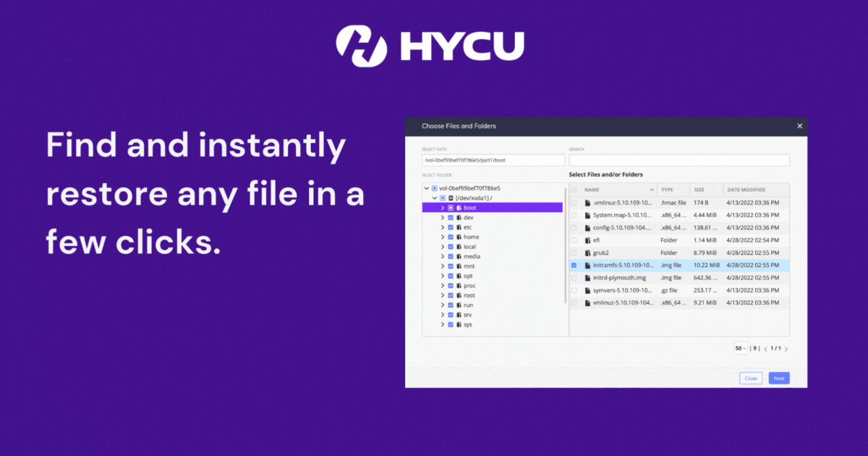Screen dimensions: 868x456
Task: Expand the media folder chevron
Action: (x=443, y=256)
